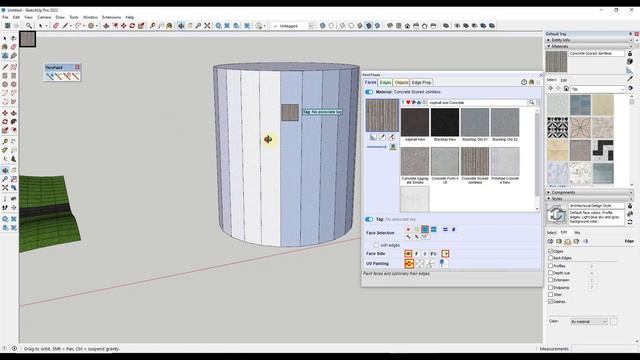640x360 pixels.
Task: Select the Concrete Scored Jointless thumbnail in library
Action: coord(475,162)
